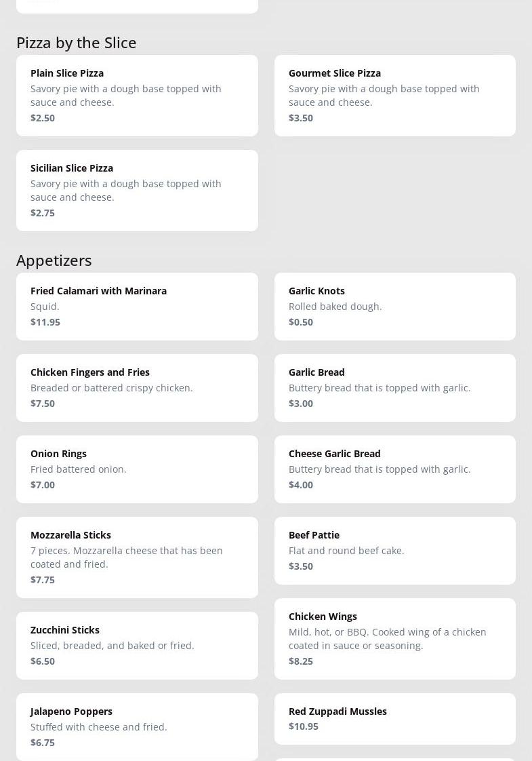532x761 pixels.
Task: Choose Cheese Garlic Bread item
Action: click(x=394, y=469)
